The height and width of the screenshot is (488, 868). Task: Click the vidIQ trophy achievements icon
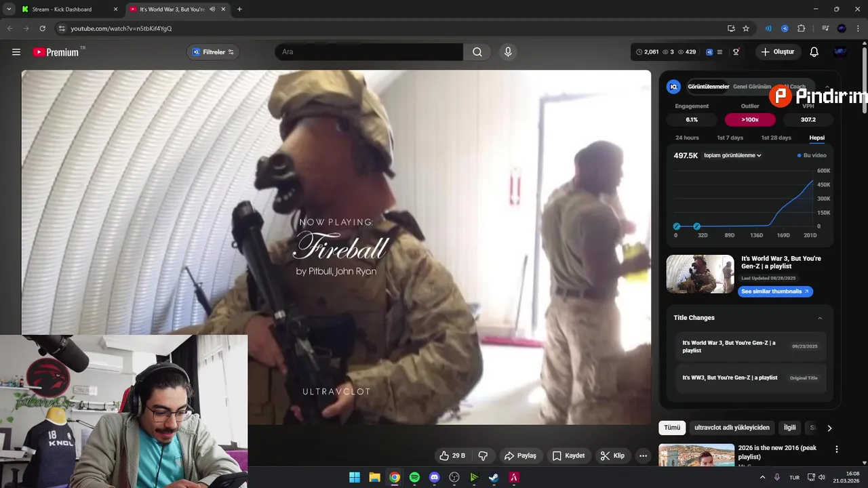coord(736,52)
